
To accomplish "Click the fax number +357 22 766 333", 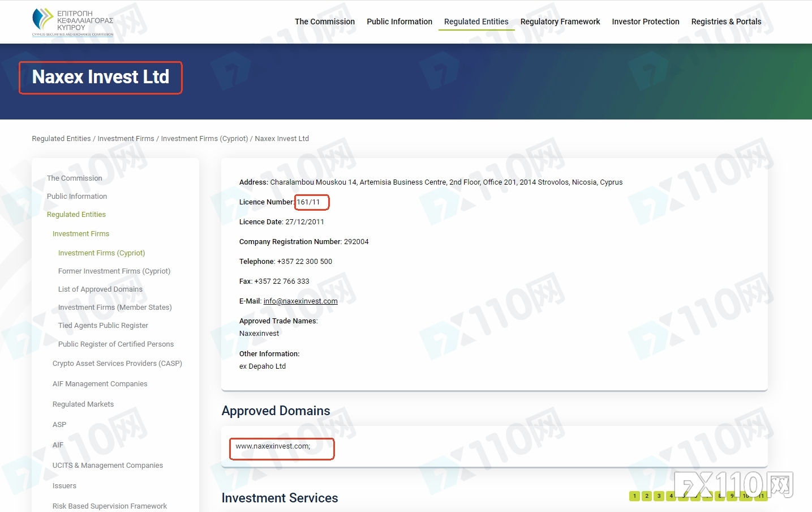I will coord(282,281).
